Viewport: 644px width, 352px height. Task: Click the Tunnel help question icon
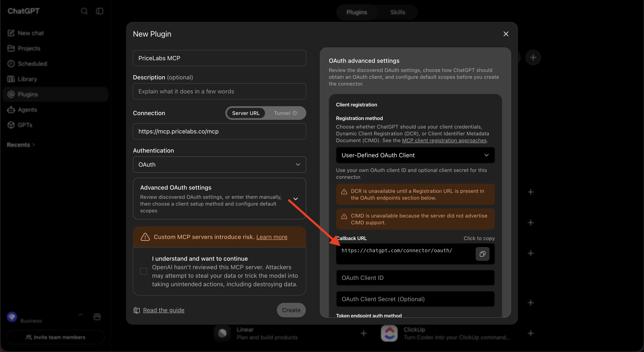pos(295,113)
